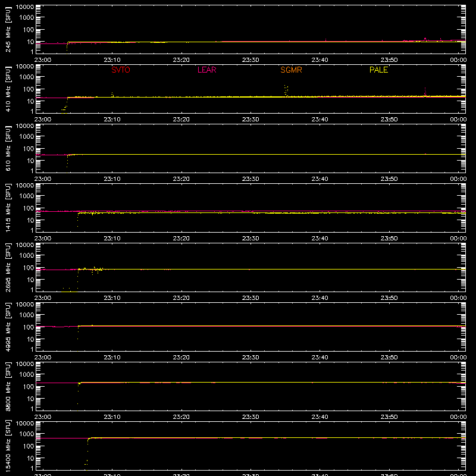Select the 15400 MHz [SFU] axis title
476x476 pixels.
point(8,446)
